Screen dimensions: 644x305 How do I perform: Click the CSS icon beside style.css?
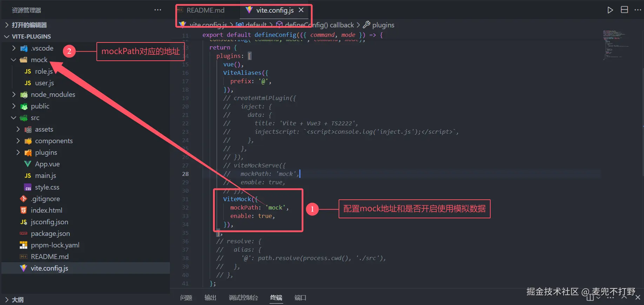click(28, 187)
